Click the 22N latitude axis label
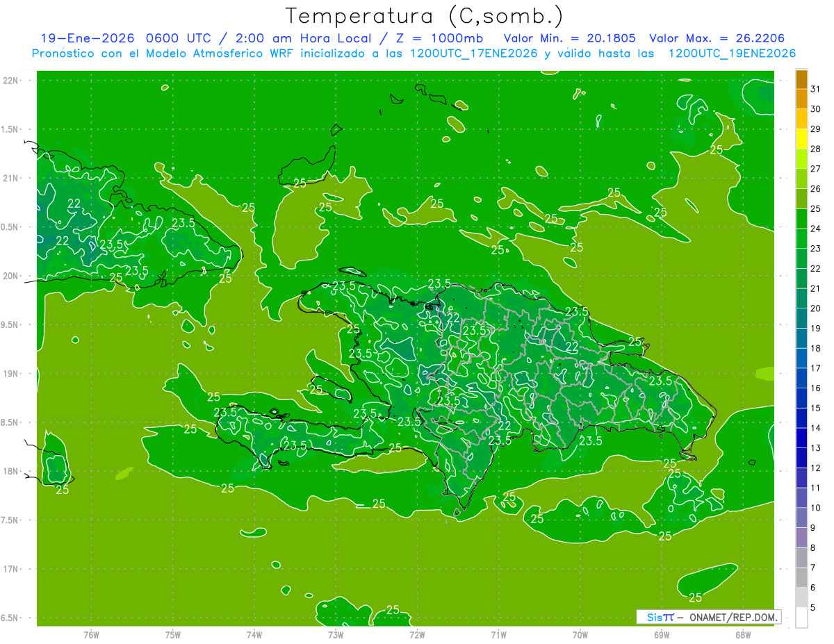 10,81
